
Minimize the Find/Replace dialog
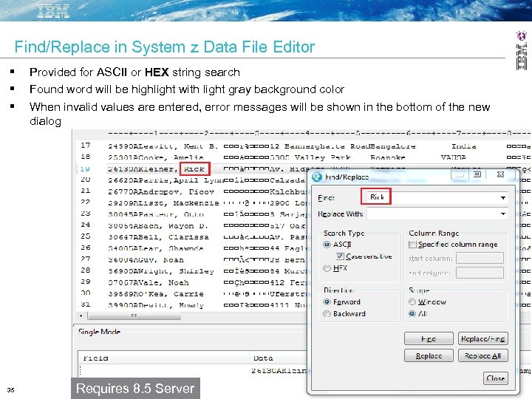coord(460,174)
